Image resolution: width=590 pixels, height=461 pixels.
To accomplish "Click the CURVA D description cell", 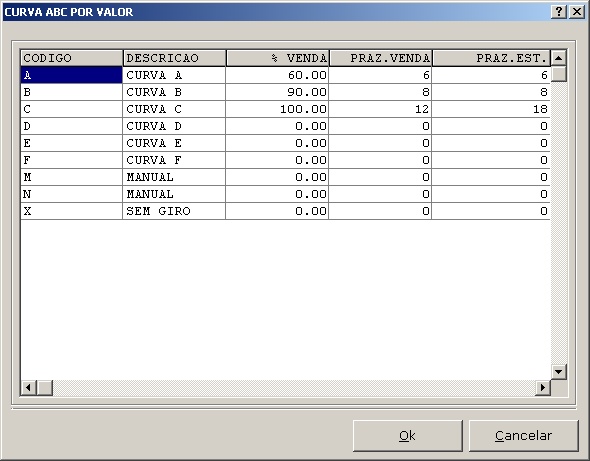I will coord(174,126).
